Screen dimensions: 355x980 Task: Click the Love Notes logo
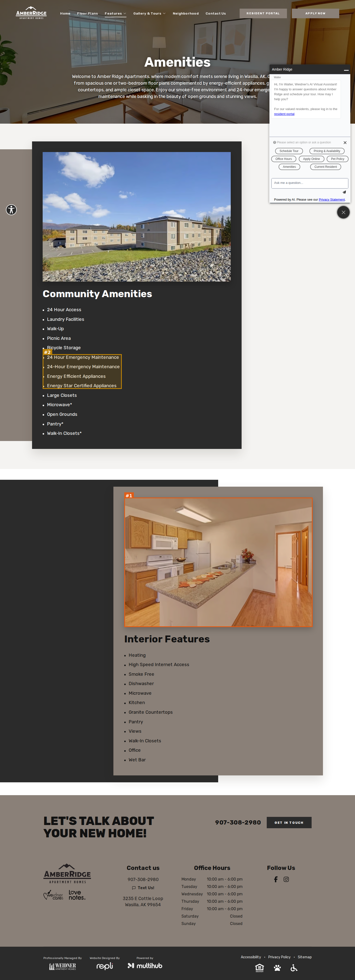[x=77, y=895]
